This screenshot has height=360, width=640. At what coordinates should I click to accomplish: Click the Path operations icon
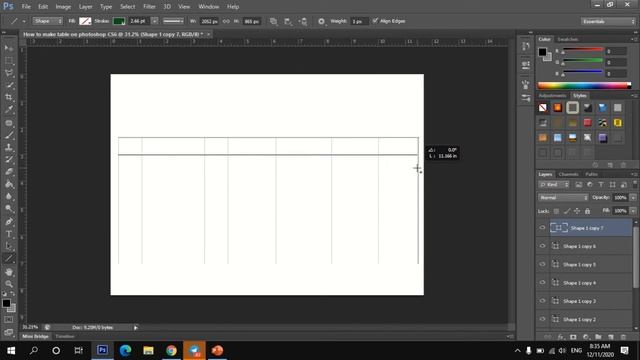(x=273, y=21)
